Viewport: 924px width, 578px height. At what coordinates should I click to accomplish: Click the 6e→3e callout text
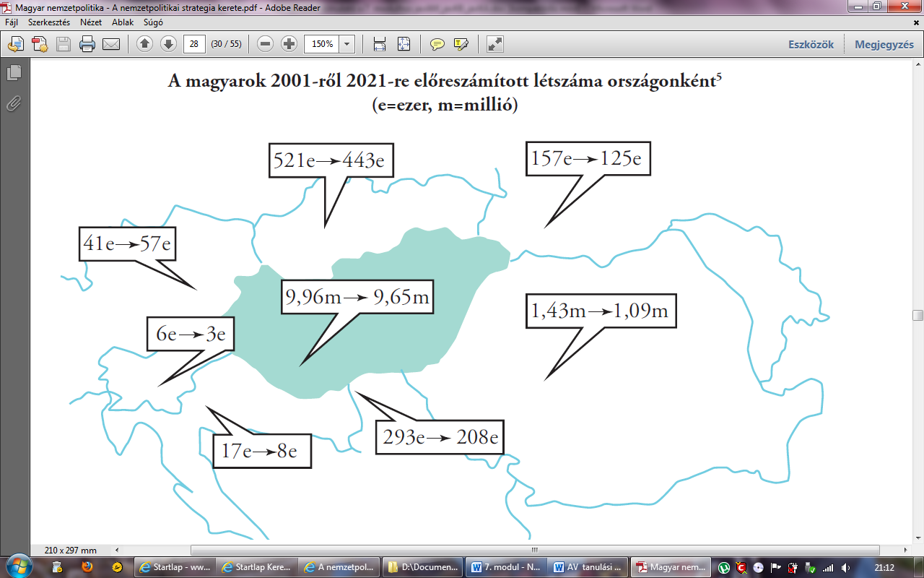pos(191,334)
